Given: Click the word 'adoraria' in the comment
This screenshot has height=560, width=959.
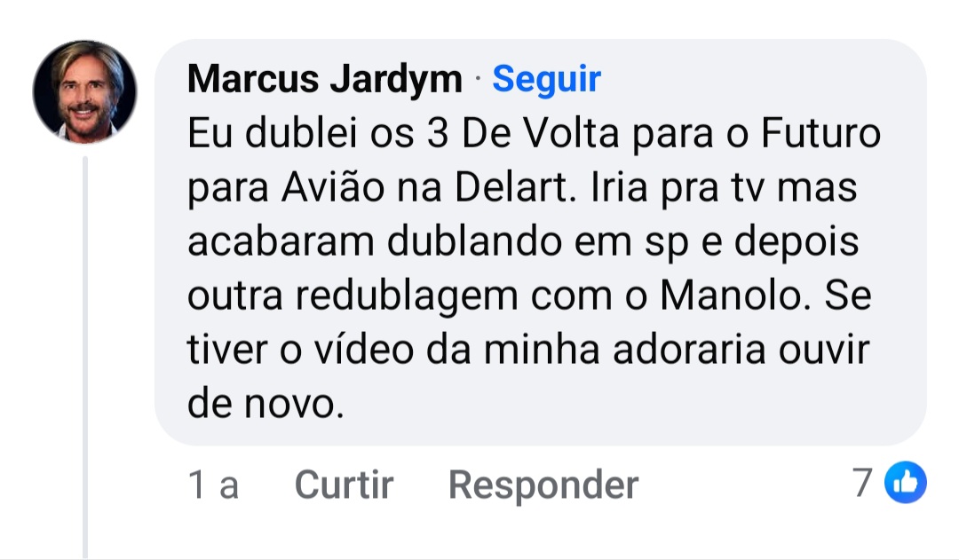Looking at the screenshot, I should 689,351.
